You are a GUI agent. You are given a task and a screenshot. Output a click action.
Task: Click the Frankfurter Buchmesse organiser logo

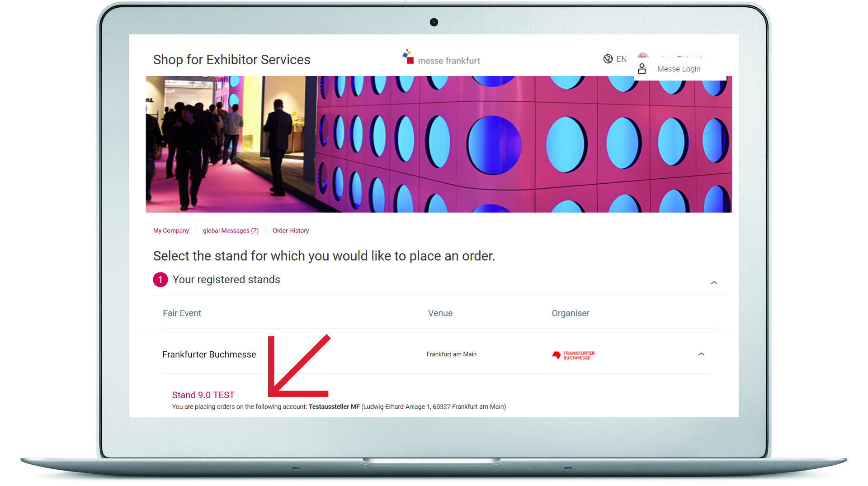pos(573,355)
